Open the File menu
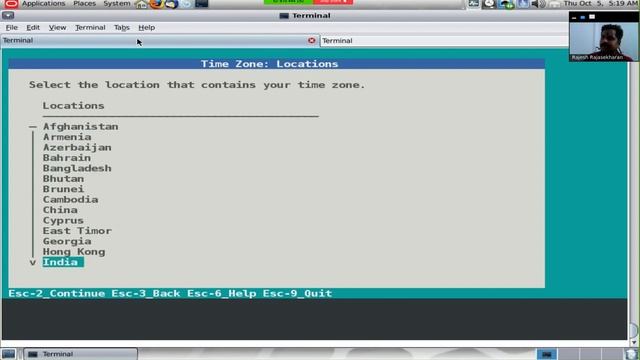This screenshot has width=640, height=360. 11,27
